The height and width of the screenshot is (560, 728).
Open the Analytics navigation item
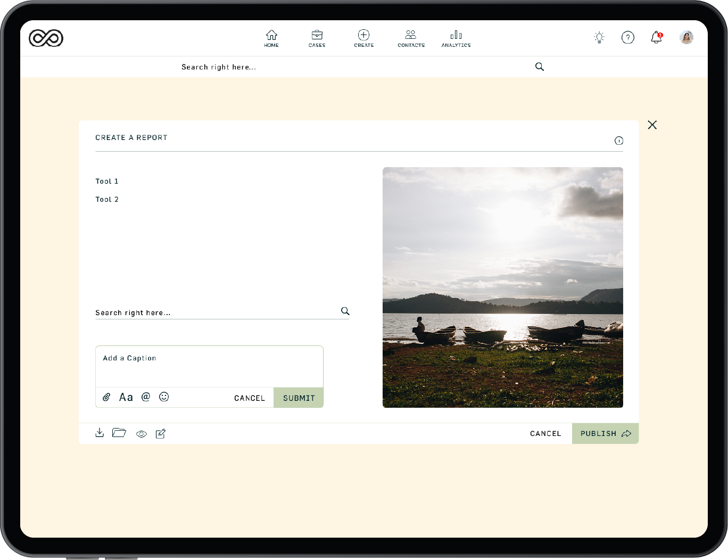(x=456, y=38)
